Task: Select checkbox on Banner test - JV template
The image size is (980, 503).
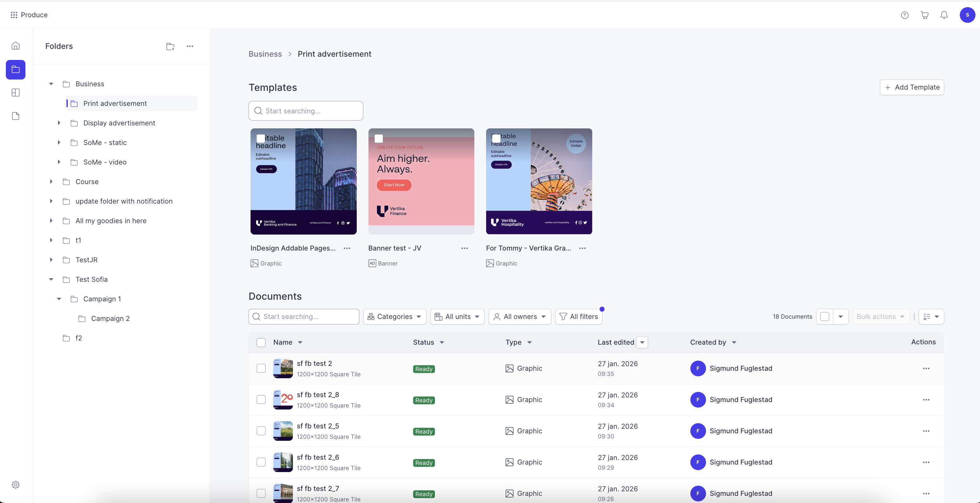Action: click(379, 138)
